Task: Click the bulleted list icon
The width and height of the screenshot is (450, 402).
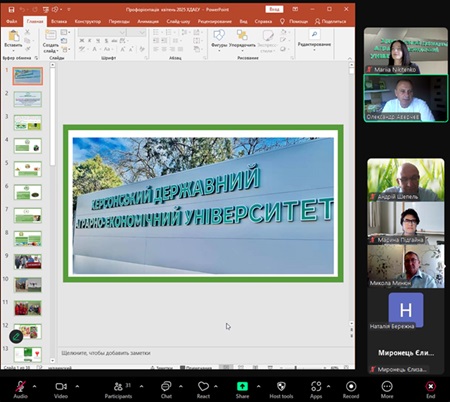Action: [x=157, y=32]
